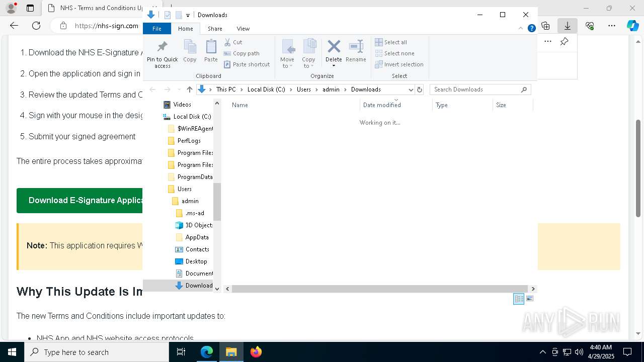Sort by Date modified column header

coord(396,105)
